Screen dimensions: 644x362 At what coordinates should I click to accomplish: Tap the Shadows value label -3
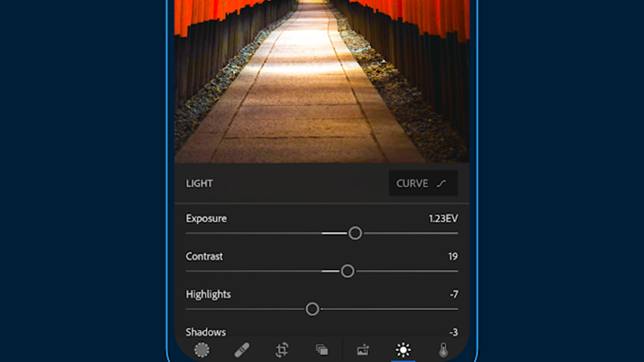coord(453,331)
